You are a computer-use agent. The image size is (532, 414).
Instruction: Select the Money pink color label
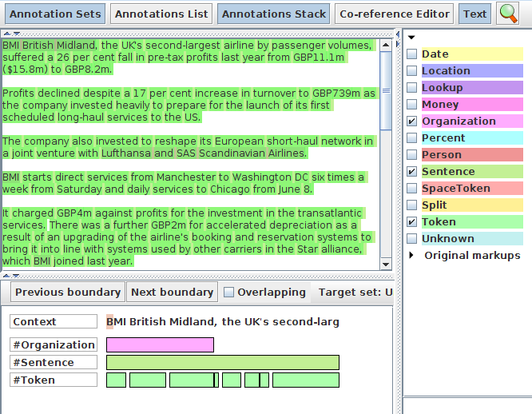pyautogui.click(x=472, y=104)
